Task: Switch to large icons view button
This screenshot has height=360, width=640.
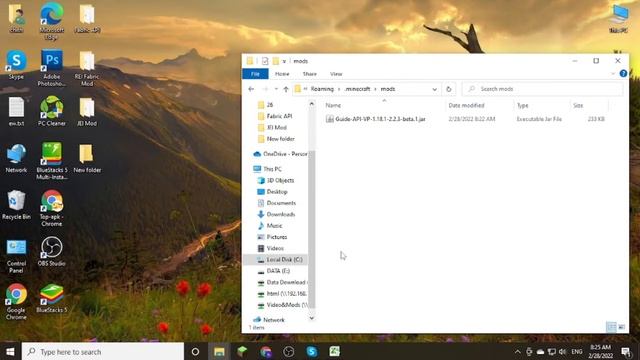Action: coord(621,327)
